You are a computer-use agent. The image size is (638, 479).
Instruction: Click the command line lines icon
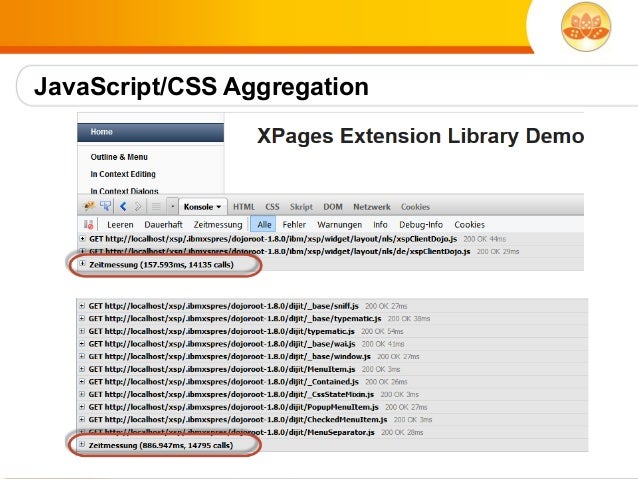(x=156, y=207)
